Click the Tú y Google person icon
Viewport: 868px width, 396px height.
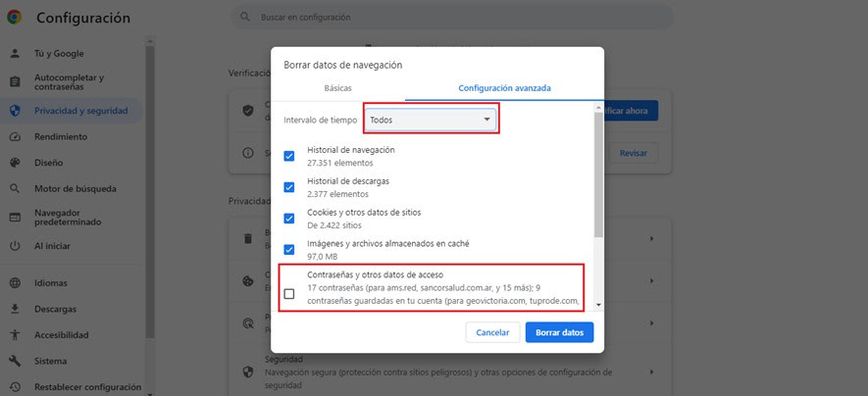click(15, 54)
